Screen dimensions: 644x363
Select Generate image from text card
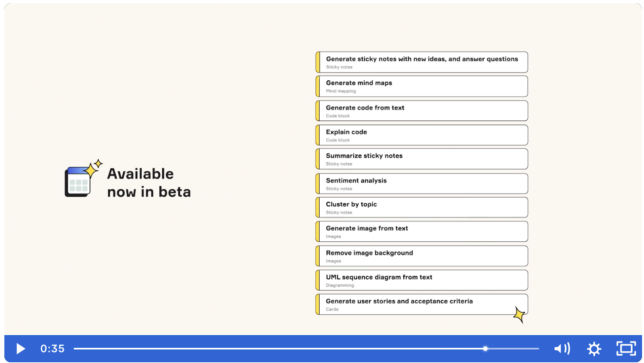[422, 232]
